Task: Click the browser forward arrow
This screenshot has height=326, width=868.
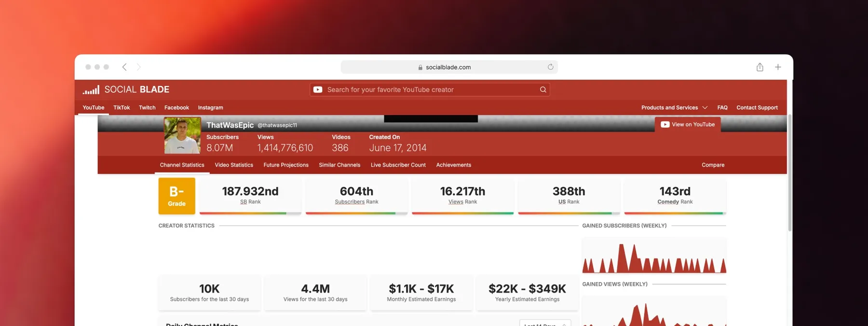Action: (x=138, y=67)
